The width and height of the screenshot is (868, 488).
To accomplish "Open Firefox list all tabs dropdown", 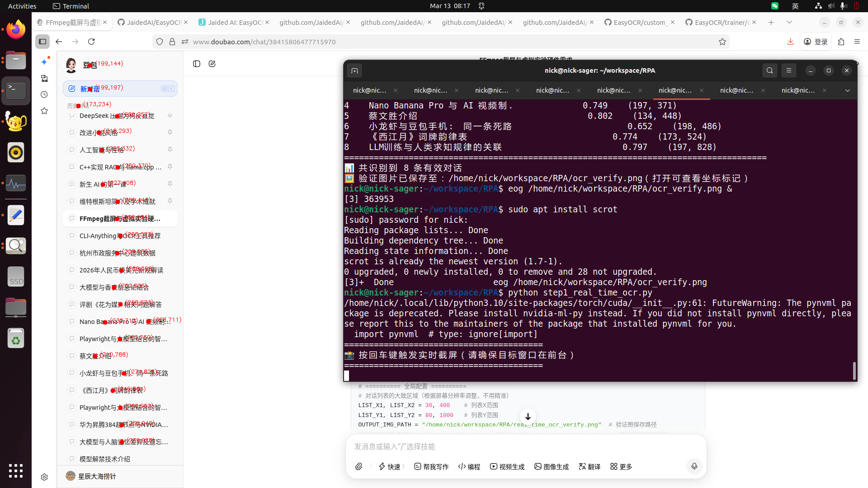I will coord(789,22).
